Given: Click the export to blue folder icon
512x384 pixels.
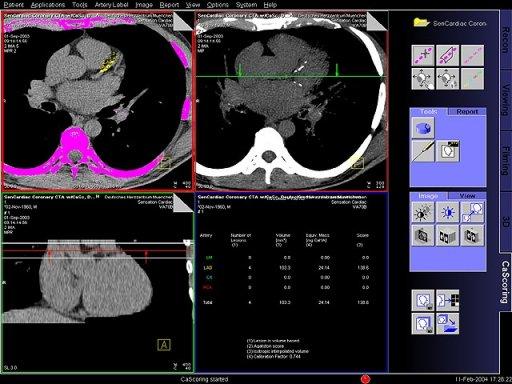Looking at the screenshot, I should coord(447,323).
